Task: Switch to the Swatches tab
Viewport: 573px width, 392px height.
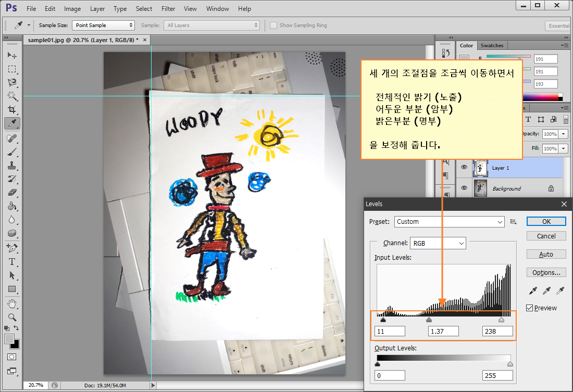Action: click(492, 46)
